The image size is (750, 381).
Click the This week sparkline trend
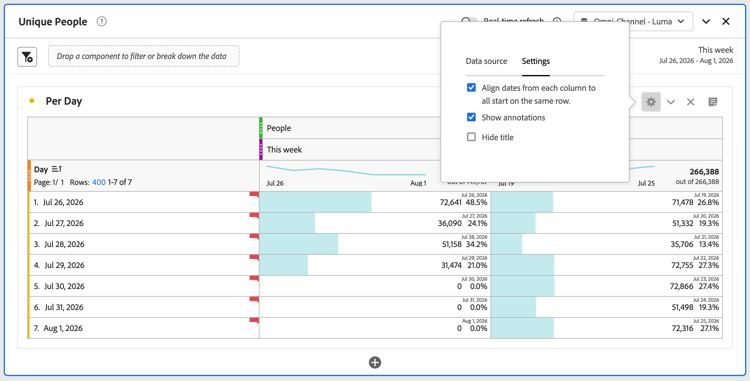[346, 171]
